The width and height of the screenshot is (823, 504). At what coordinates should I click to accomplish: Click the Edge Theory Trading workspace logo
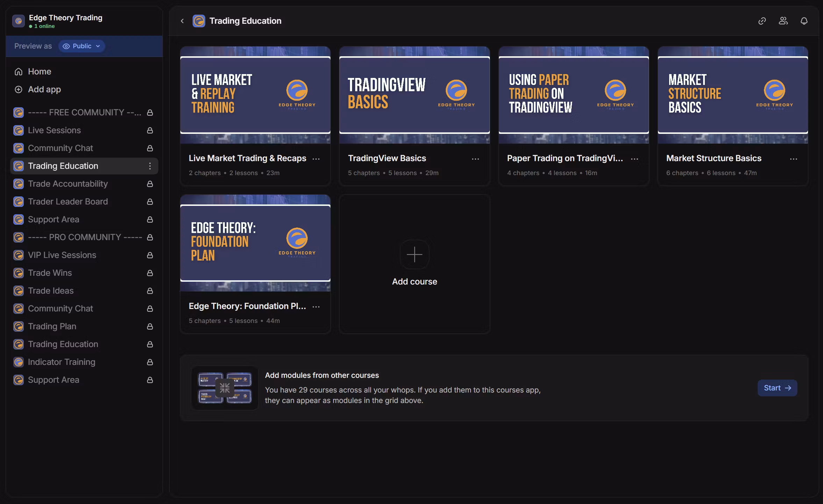[19, 21]
